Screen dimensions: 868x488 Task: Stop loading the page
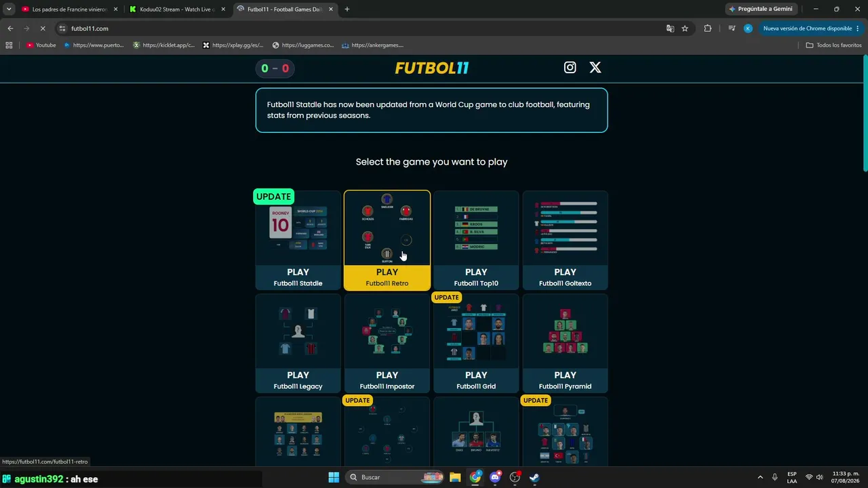[43, 28]
